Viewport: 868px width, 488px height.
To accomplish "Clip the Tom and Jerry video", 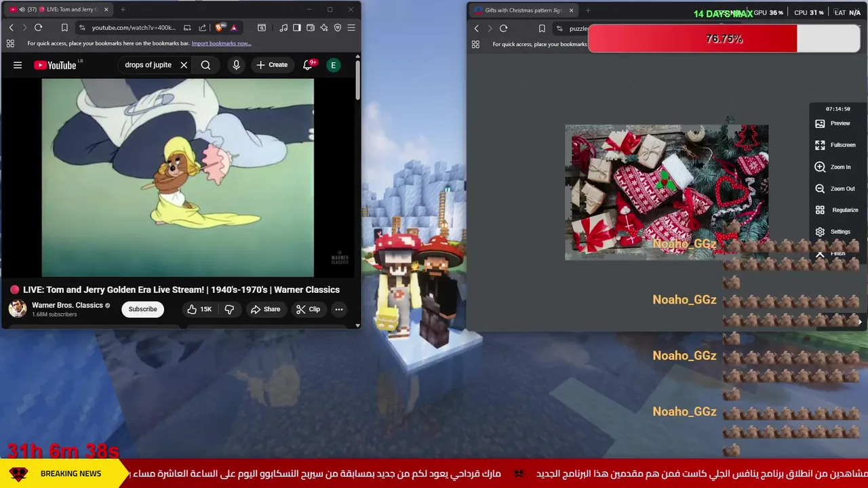I will (x=308, y=309).
